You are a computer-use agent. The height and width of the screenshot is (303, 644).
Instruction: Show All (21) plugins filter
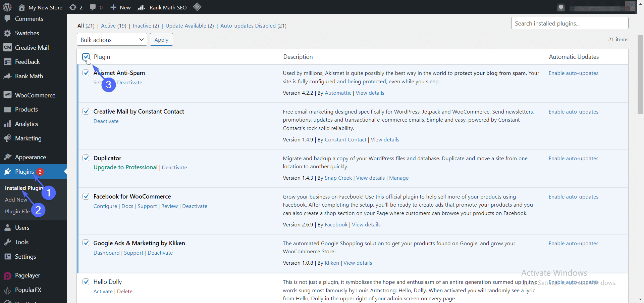click(86, 26)
